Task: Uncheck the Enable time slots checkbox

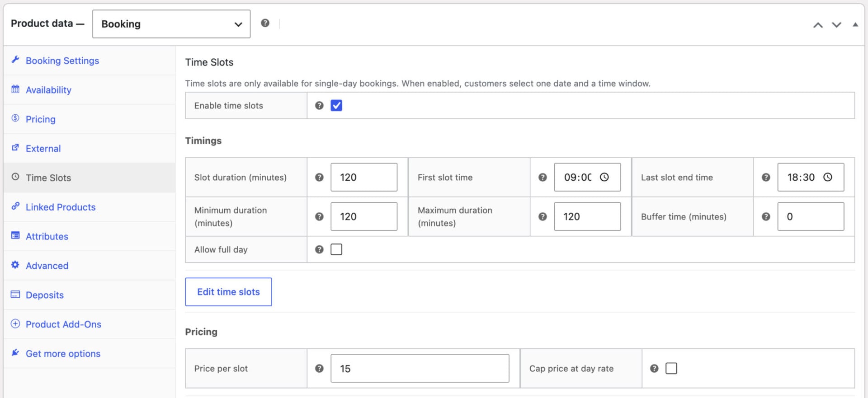Action: [x=336, y=106]
